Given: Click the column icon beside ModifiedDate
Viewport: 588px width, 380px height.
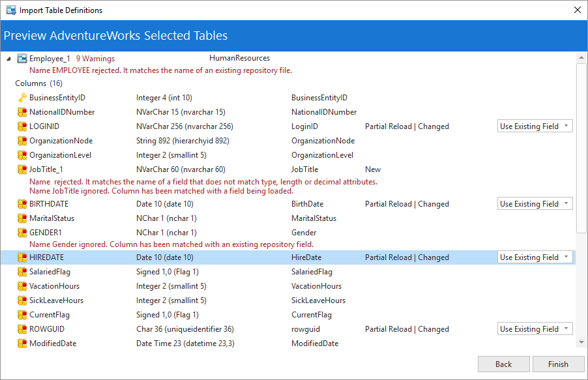Looking at the screenshot, I should (x=22, y=343).
